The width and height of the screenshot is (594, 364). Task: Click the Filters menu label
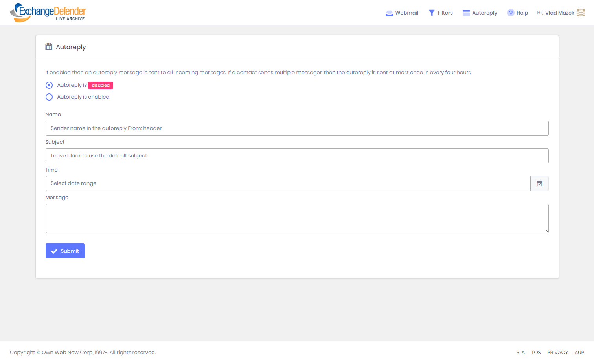[x=445, y=13]
